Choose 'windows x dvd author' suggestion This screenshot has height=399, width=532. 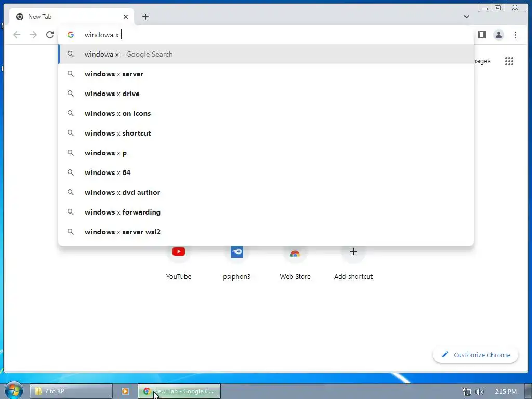click(x=266, y=192)
